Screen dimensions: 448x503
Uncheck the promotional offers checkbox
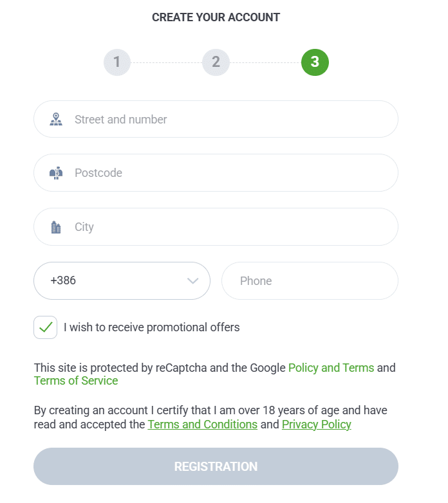[x=46, y=327]
